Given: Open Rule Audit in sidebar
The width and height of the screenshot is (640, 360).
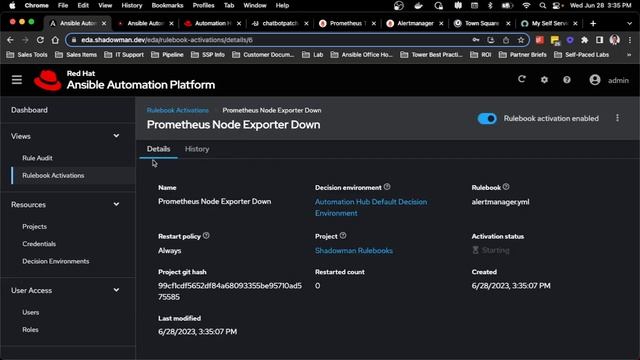Looking at the screenshot, I should [37, 158].
